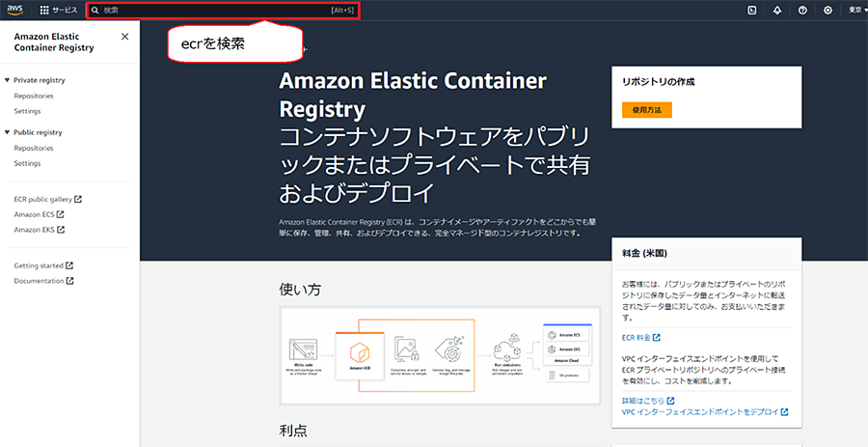Click the search magnifier icon in top bar
868x447 pixels.
tap(95, 10)
